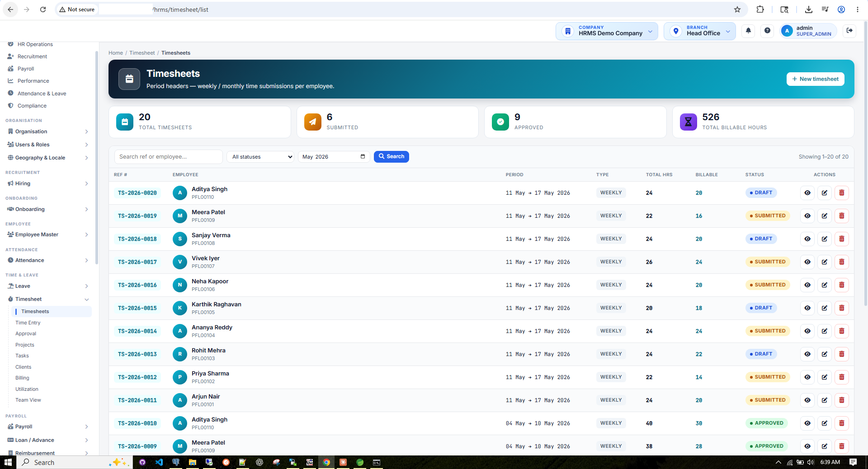Open browser extensions puzzle icon
868x469 pixels.
(760, 9)
